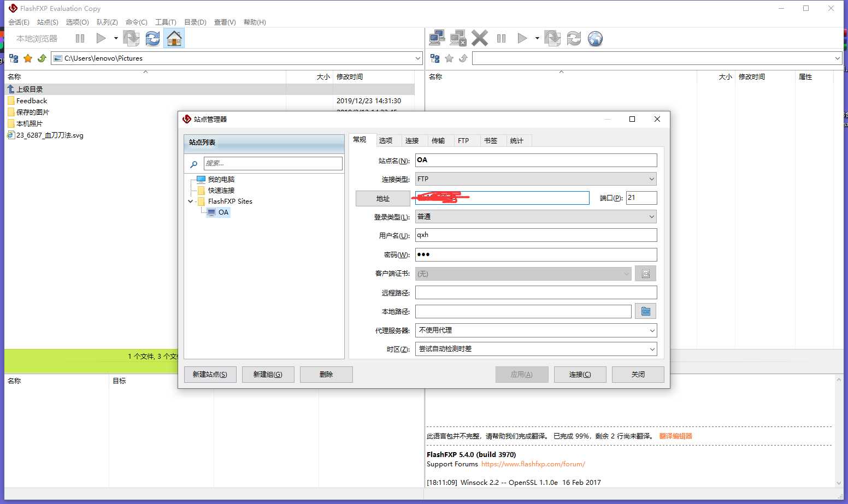Click the 删除 button
Screen dimensions: 848x504
326,375
